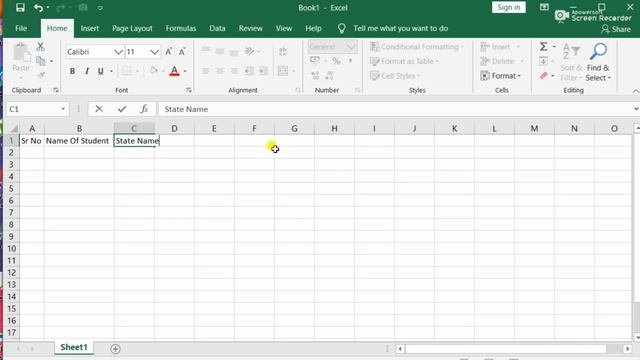Click the Select All corner triangle
Viewport: 640px width, 360px height.
point(13,129)
